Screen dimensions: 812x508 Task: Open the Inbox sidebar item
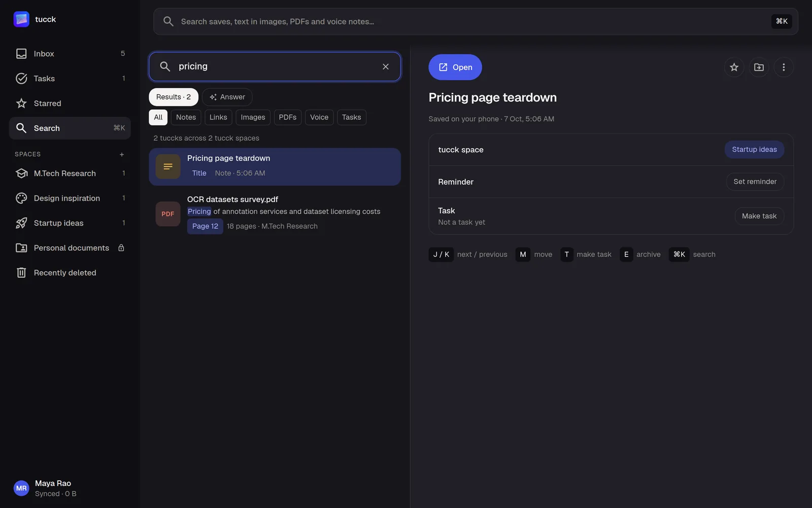point(70,54)
